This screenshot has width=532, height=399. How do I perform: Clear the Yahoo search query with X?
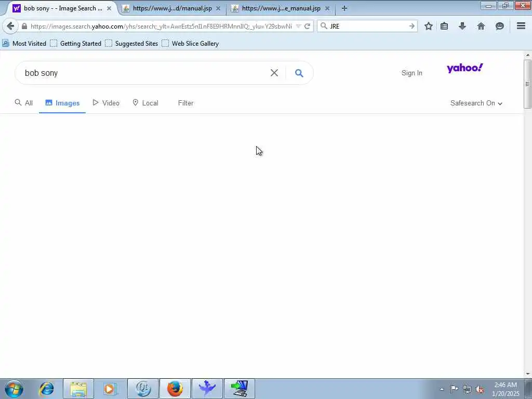[x=274, y=73]
